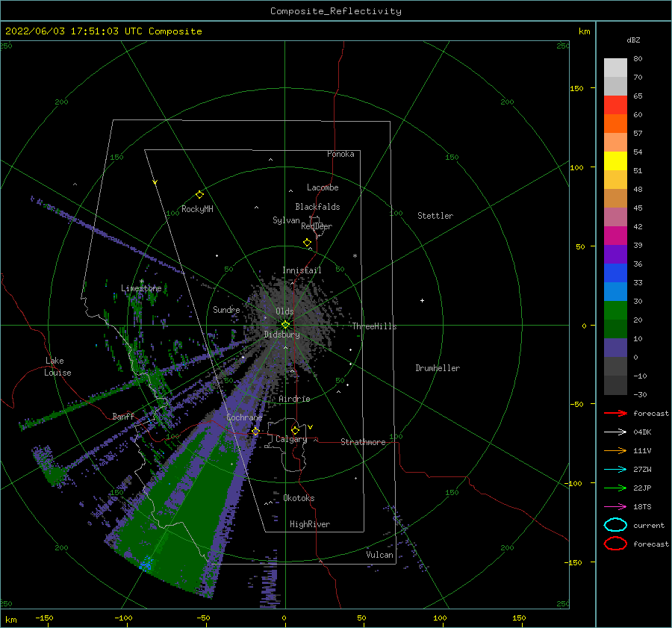672x628 pixels.
Task: Click the Didsbury label
Action: point(281,335)
